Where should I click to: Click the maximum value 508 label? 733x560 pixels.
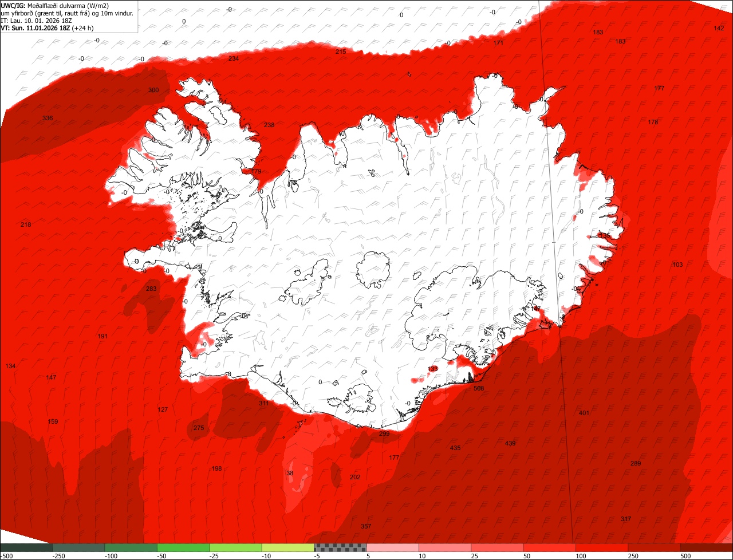pyautogui.click(x=479, y=388)
